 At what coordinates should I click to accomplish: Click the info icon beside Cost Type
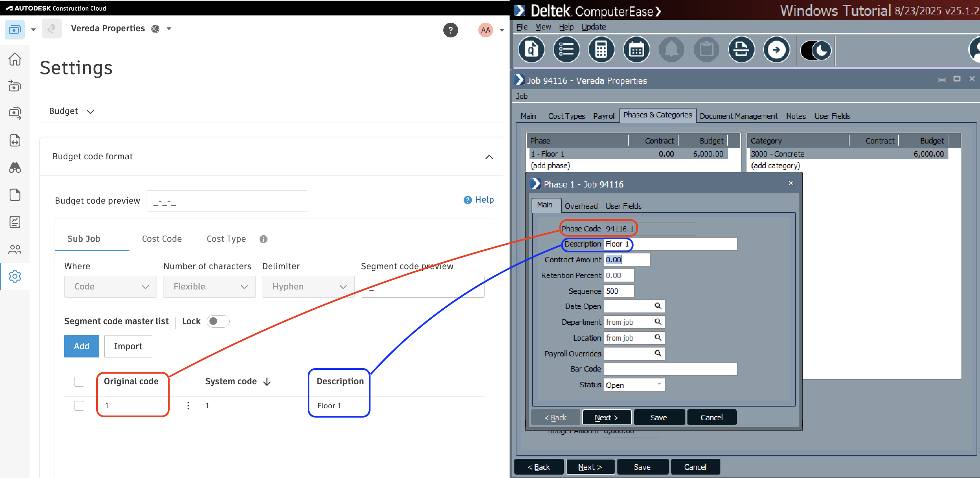tap(263, 239)
